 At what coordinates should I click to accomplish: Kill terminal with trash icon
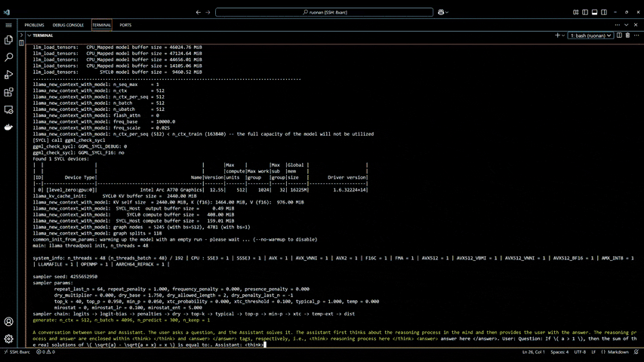click(627, 35)
